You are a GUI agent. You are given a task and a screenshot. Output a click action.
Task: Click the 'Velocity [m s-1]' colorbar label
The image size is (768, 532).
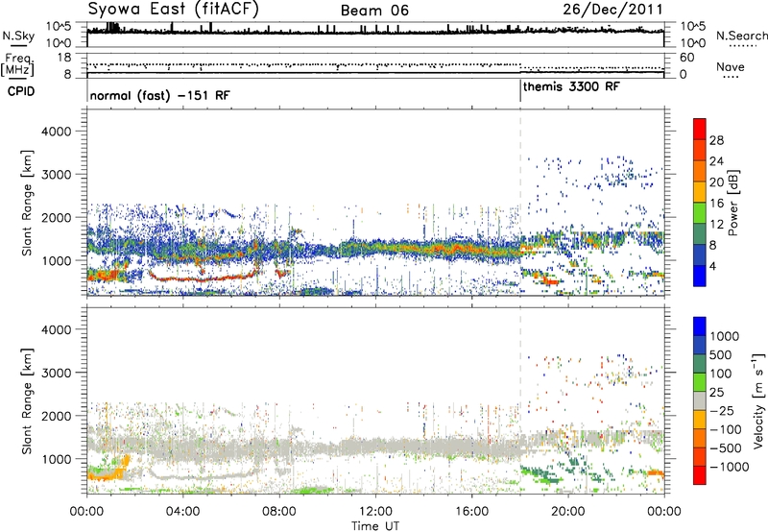coord(758,400)
